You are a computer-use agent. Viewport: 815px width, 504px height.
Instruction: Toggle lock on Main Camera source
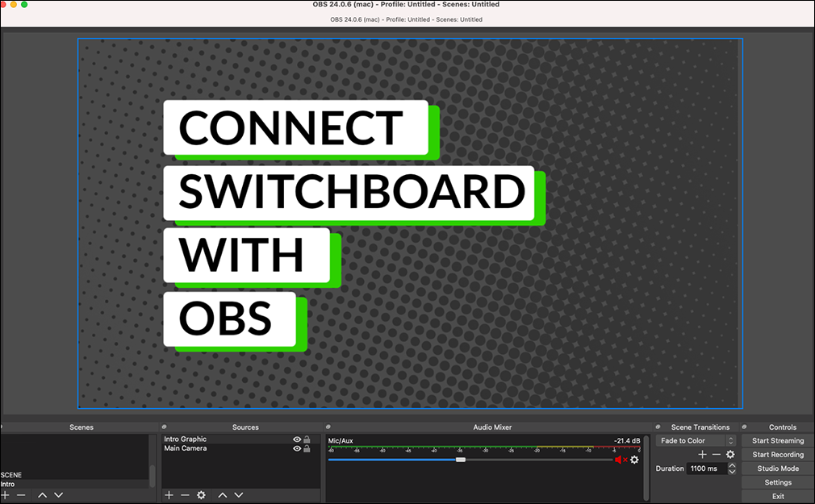tap(307, 448)
